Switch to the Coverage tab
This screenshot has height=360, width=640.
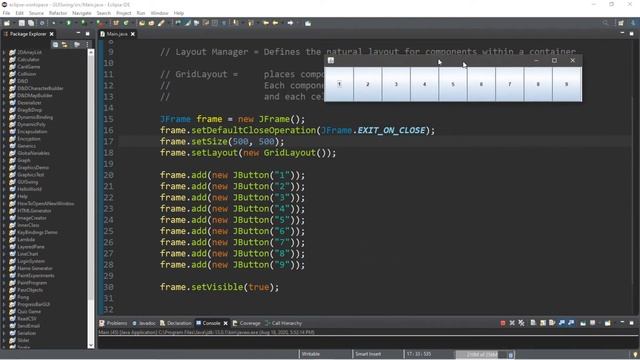tap(247, 323)
